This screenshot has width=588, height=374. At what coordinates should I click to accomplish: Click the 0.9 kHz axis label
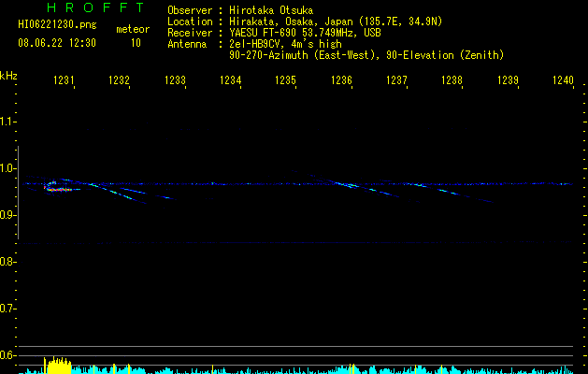click(x=7, y=215)
